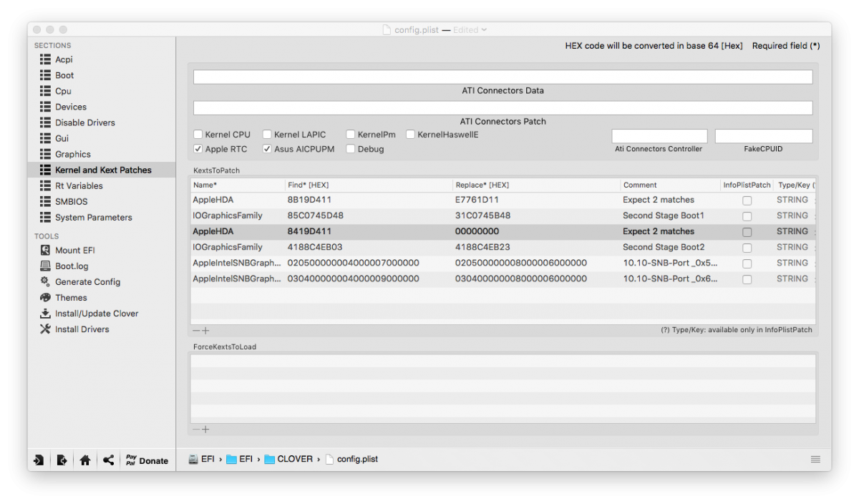Enable the Kernel CPU checkbox
The width and height of the screenshot is (859, 504).
coord(198,135)
